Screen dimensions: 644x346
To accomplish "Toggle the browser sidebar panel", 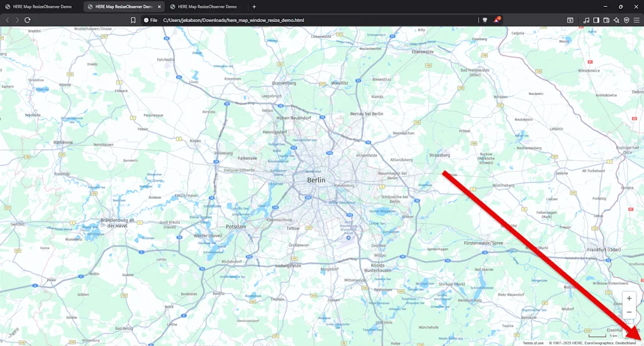I will pyautogui.click(x=596, y=20).
